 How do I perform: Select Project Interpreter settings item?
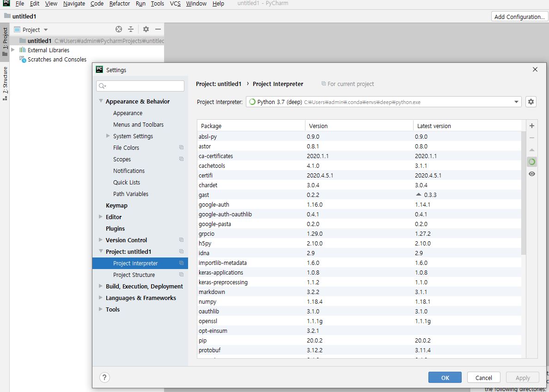tap(140, 263)
